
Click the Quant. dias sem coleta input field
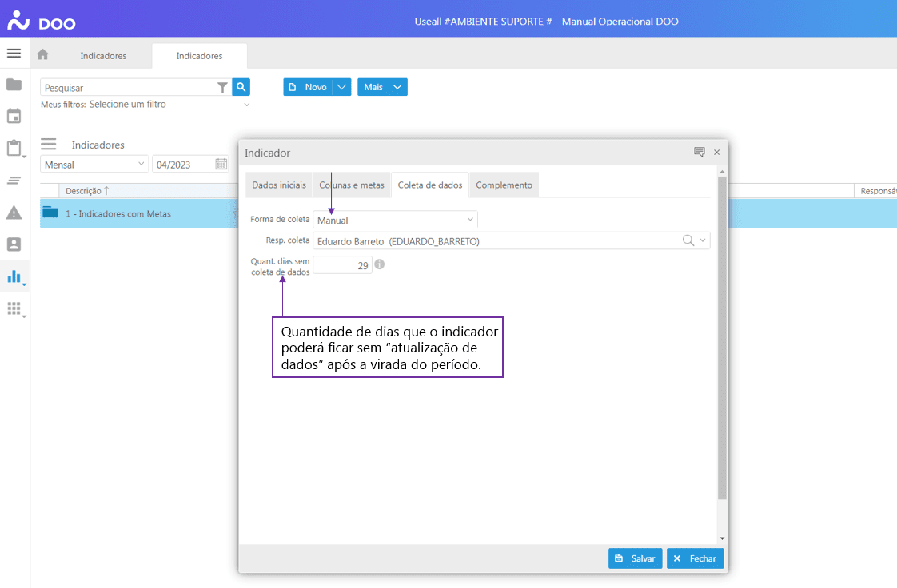coord(342,265)
